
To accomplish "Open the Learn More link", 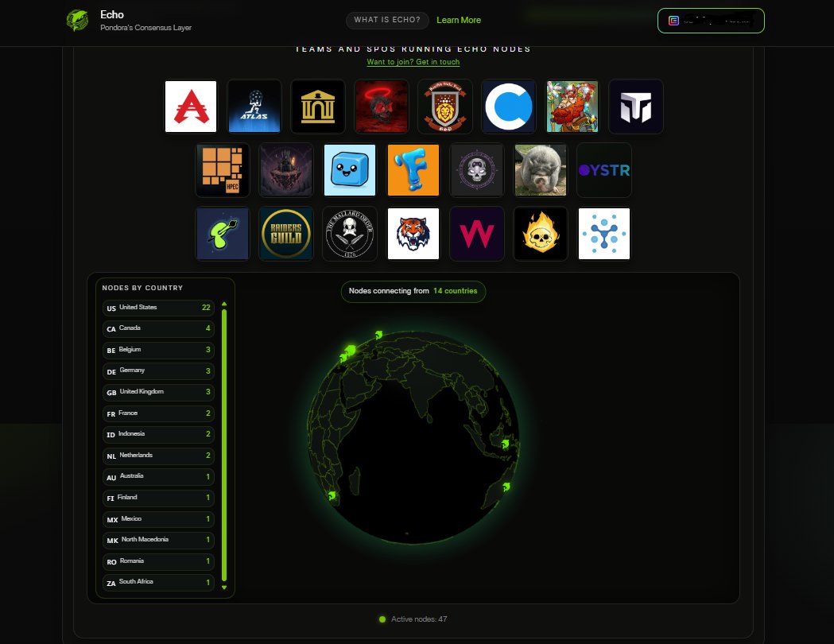I will point(459,20).
